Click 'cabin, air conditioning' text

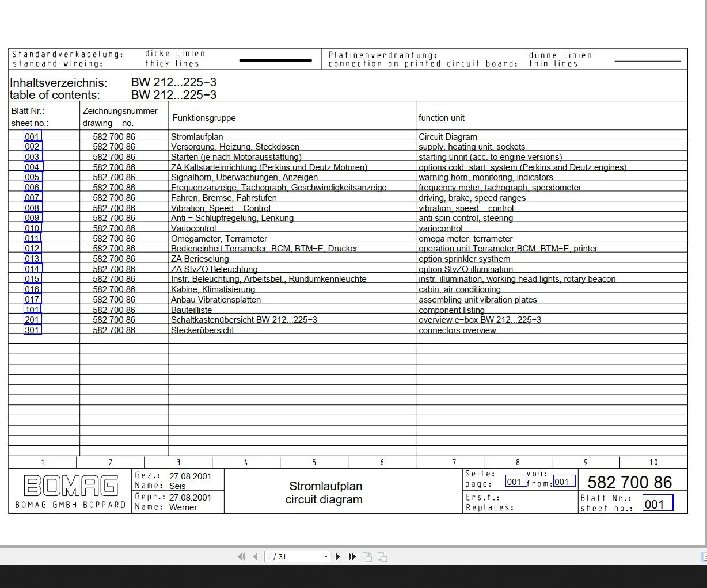click(460, 289)
